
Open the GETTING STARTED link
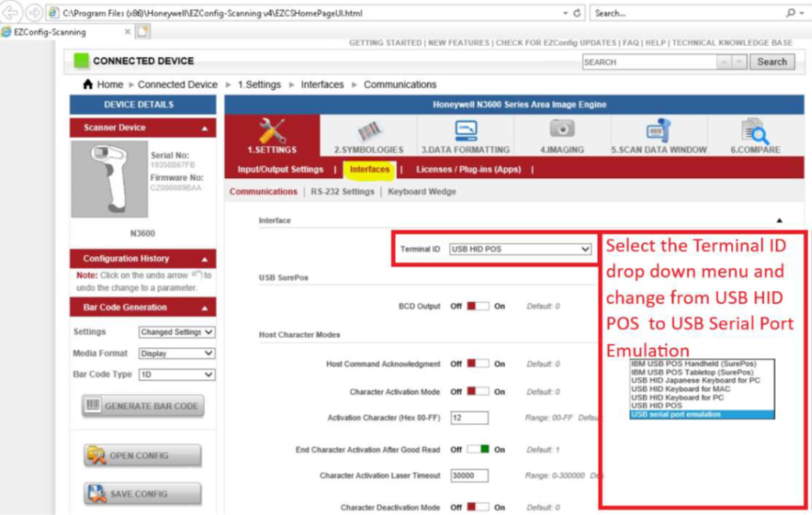pyautogui.click(x=385, y=43)
